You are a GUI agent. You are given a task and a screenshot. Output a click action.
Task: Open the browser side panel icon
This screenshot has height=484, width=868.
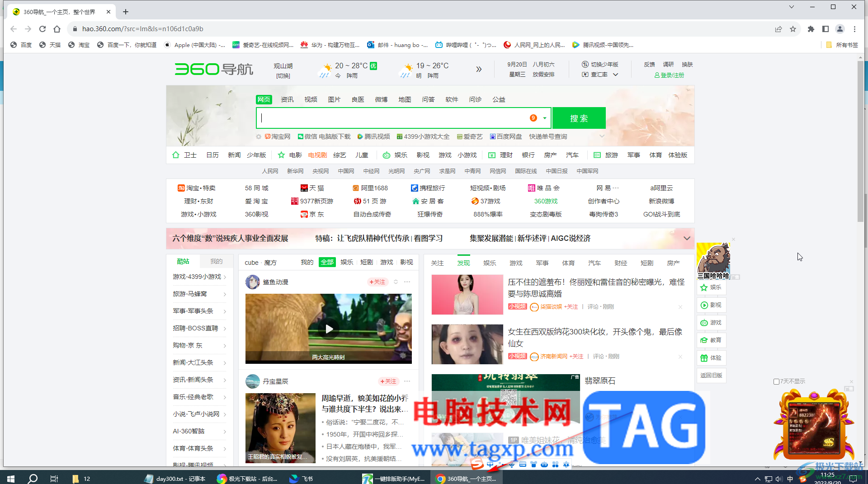pos(826,29)
